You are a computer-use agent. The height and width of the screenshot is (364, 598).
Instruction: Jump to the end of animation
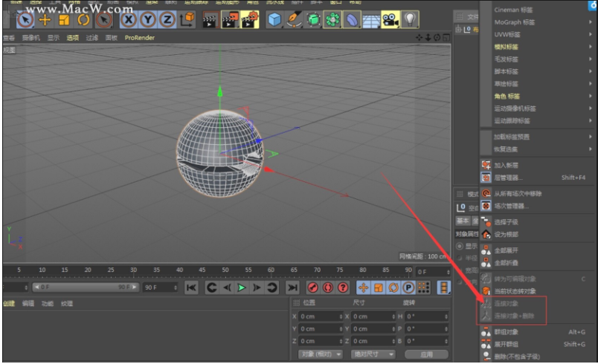292,287
